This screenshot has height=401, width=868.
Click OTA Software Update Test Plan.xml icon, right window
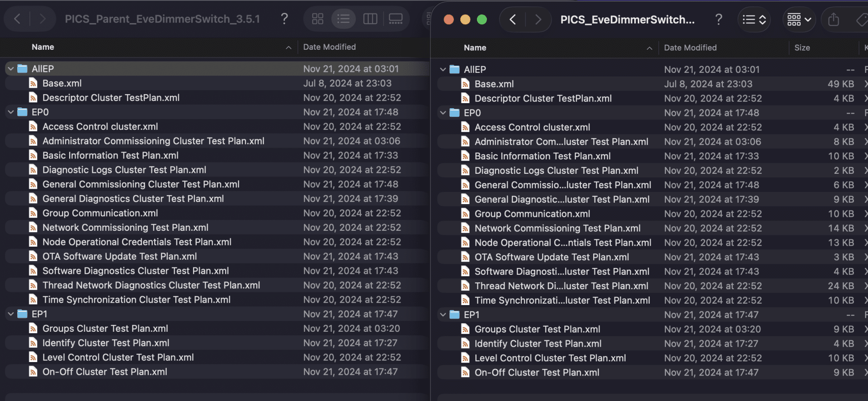(x=465, y=257)
